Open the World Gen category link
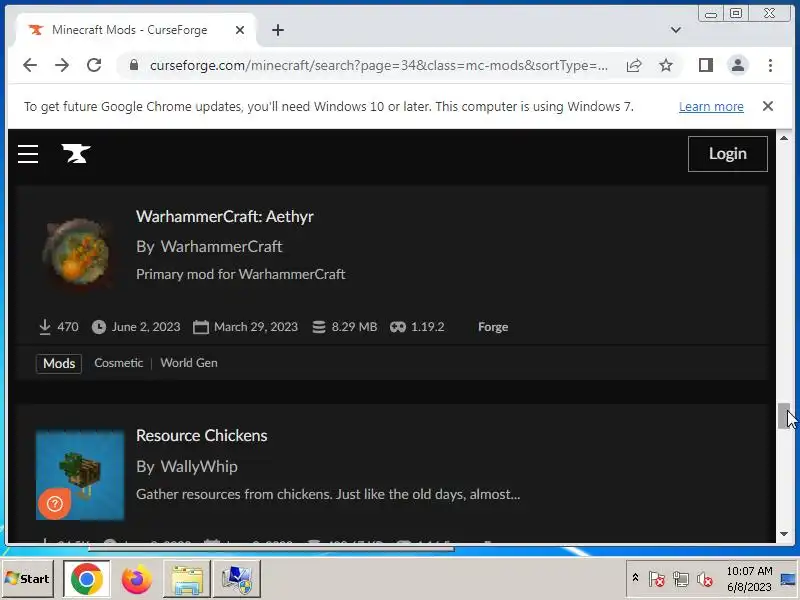Screen dimensions: 800x600 pyautogui.click(x=189, y=363)
